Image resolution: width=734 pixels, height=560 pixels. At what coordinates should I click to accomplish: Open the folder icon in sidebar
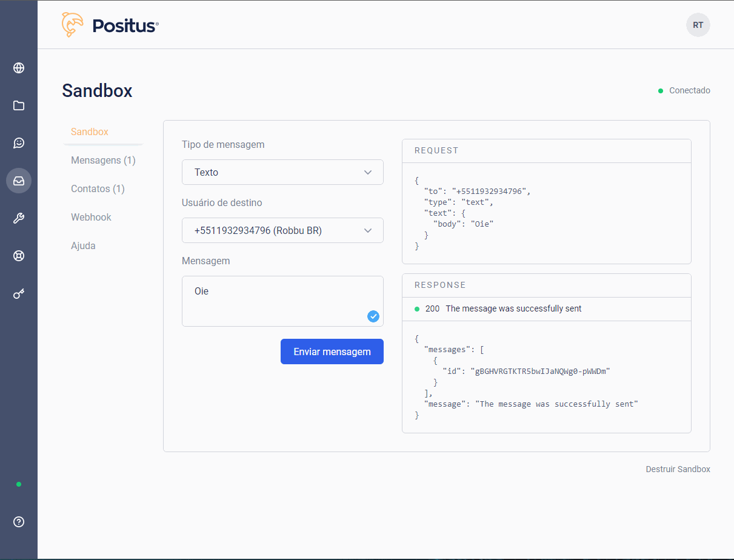tap(19, 105)
